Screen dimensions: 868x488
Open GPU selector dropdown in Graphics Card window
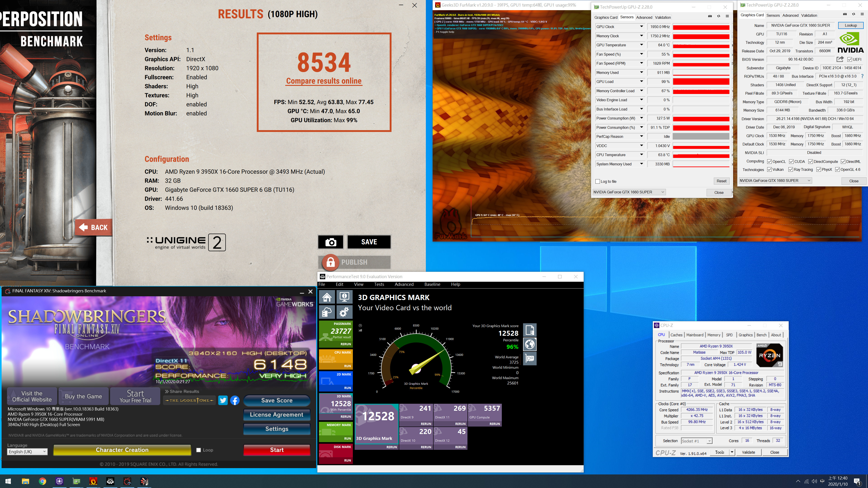click(x=775, y=181)
